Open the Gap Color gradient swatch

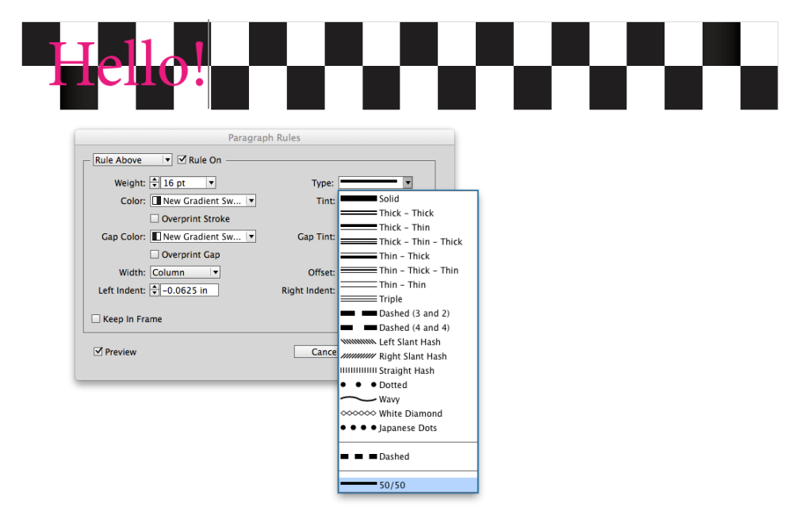[x=202, y=236]
